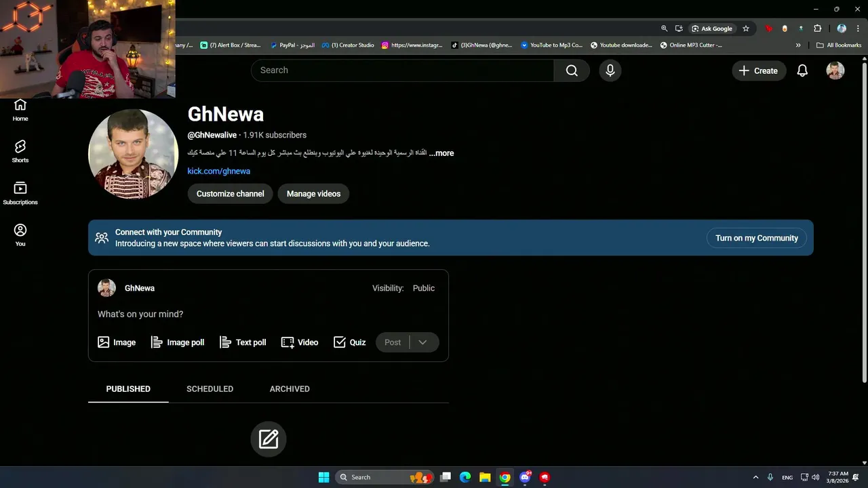Open the Creator Studio bookmark
This screenshot has width=868, height=488.
click(348, 45)
